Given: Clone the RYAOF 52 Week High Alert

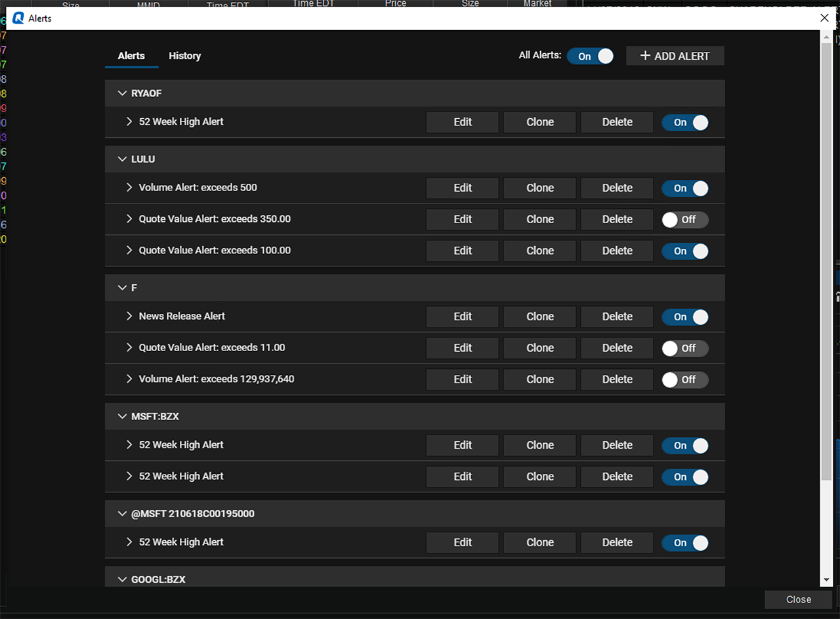Looking at the screenshot, I should point(540,122).
